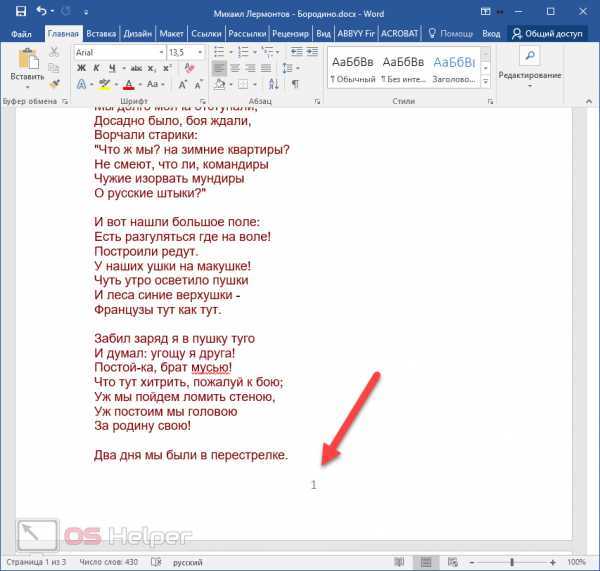
Task: Click the bulleted list icon
Action: [220, 51]
